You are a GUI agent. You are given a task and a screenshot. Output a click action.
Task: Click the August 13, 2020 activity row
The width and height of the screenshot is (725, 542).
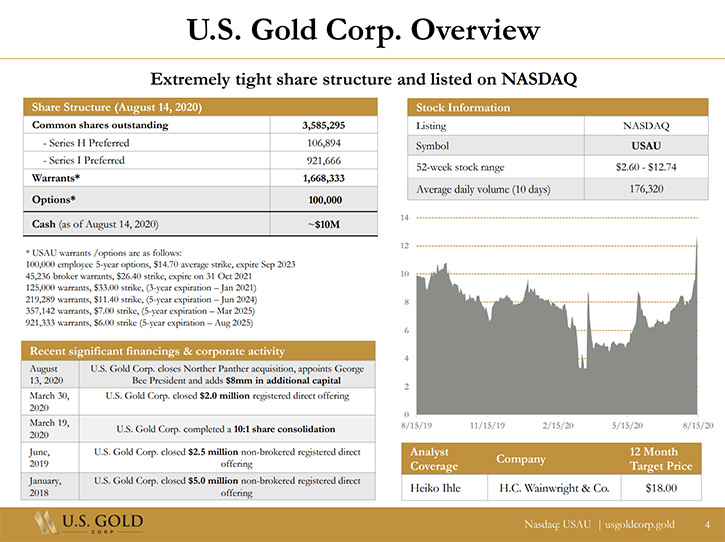pyautogui.click(x=198, y=375)
